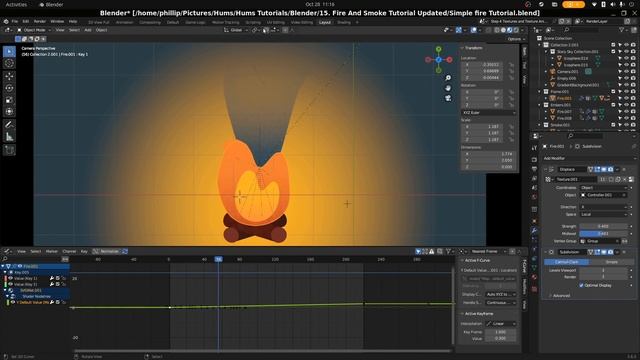
Task: Toggle camera view icon in viewport
Action: point(448,98)
